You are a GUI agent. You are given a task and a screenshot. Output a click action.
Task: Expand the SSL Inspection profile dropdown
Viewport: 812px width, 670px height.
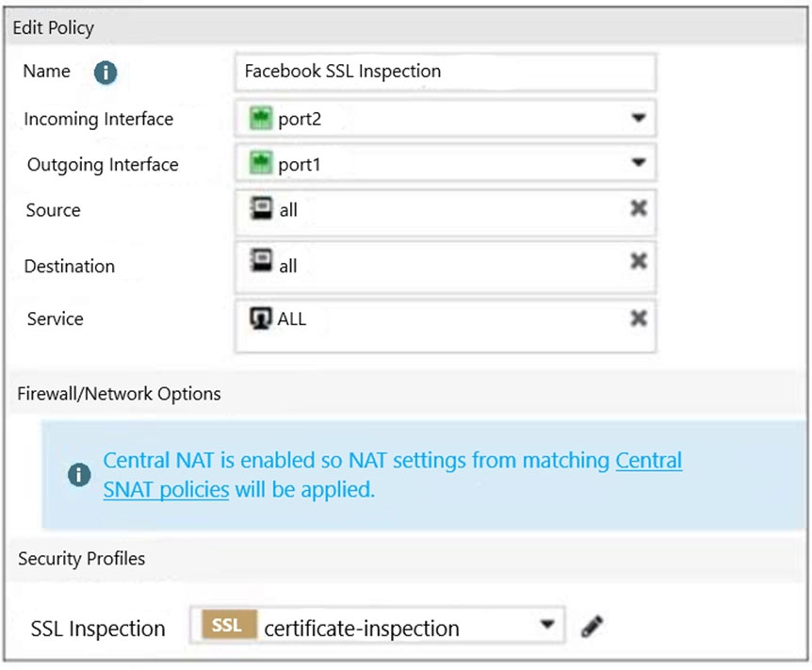(547, 624)
